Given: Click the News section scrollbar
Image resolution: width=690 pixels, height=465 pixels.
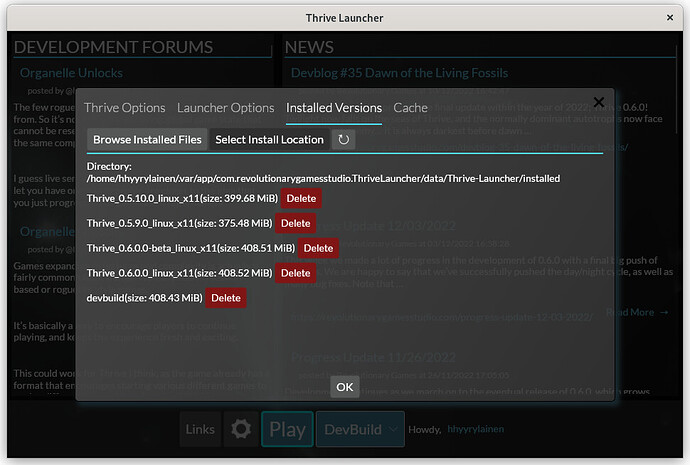Looking at the screenshot, I should tap(678, 90).
